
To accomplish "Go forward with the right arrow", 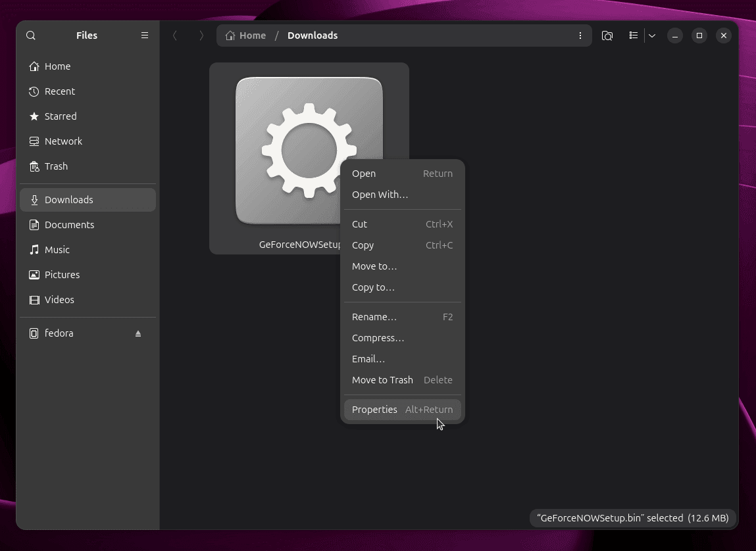I will 201,36.
